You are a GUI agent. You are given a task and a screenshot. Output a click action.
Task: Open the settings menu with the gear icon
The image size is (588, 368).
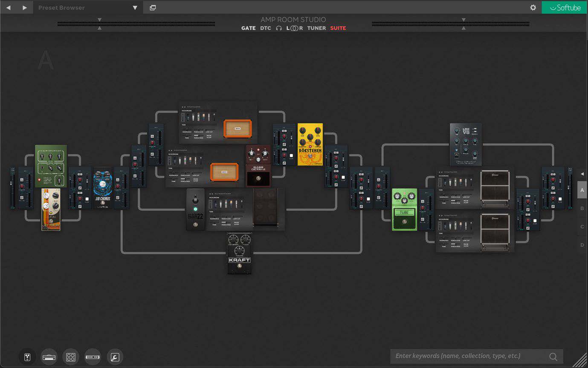(x=533, y=7)
